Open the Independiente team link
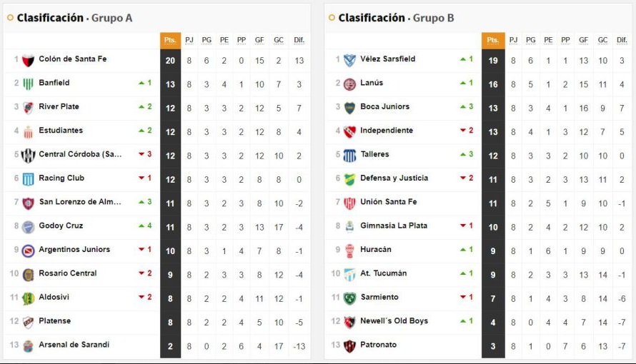 coord(387,131)
